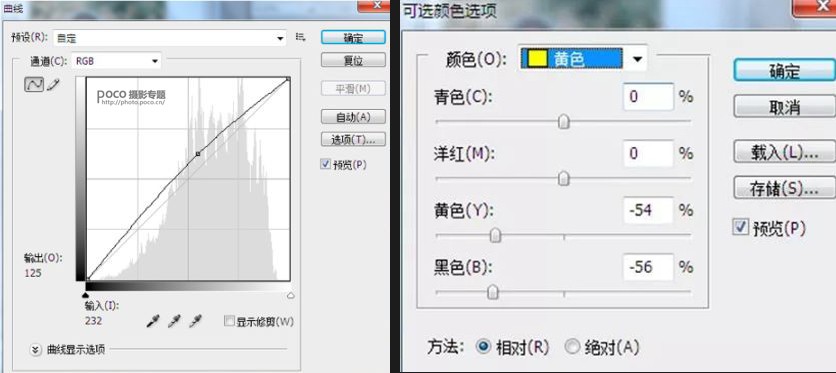The width and height of the screenshot is (836, 373).
Task: Click the 黑色(B) value field showing -56
Action: pyautogui.click(x=648, y=266)
